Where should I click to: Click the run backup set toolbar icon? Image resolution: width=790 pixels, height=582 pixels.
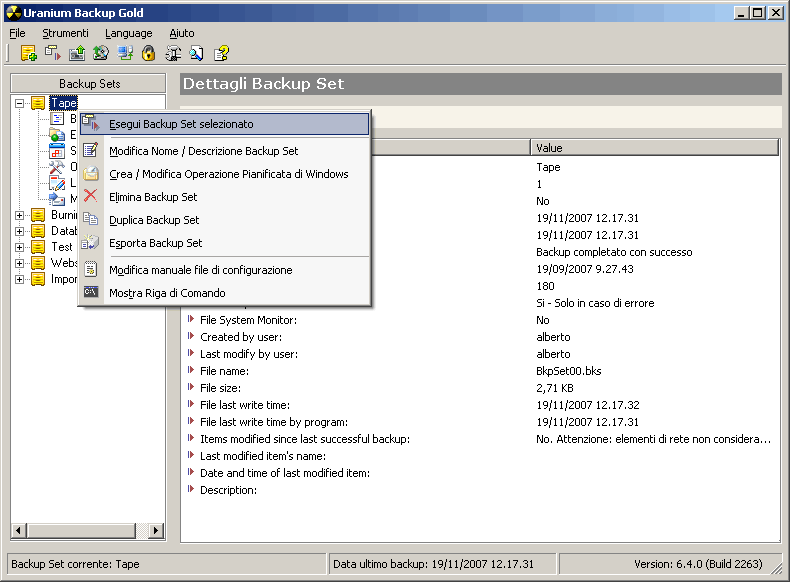click(52, 53)
